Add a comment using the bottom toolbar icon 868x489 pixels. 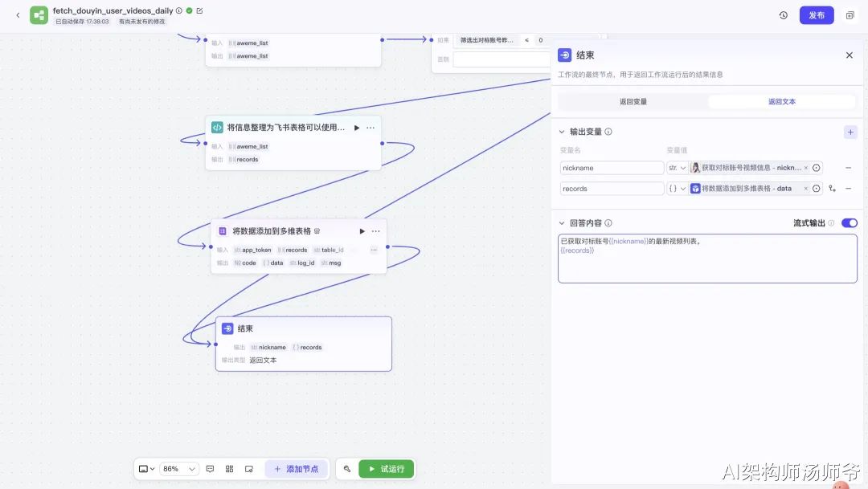(210, 469)
